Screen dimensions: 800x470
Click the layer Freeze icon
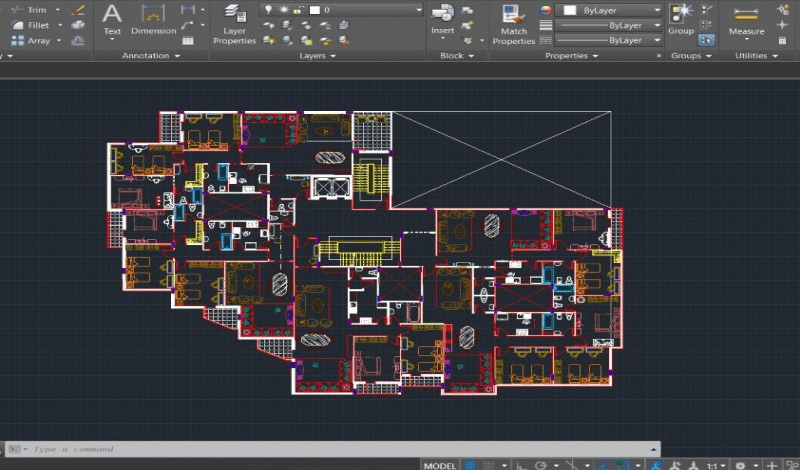point(306,25)
